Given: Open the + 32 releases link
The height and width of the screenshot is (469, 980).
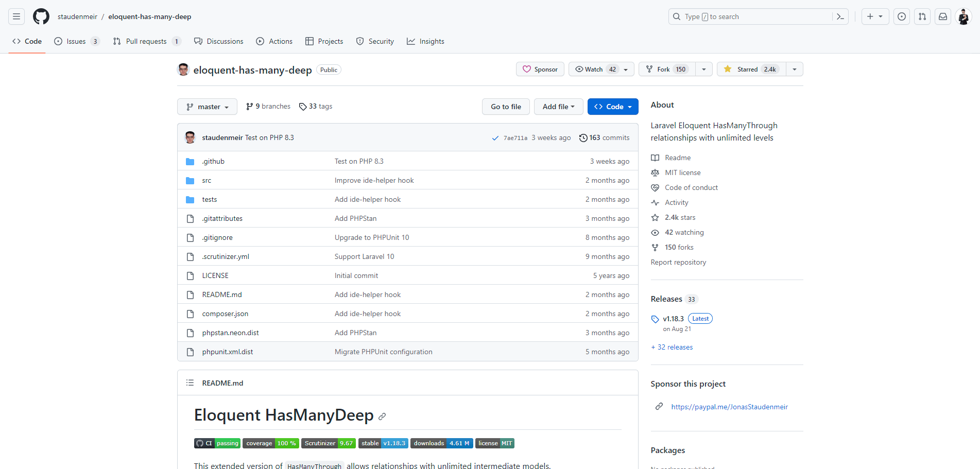Looking at the screenshot, I should pyautogui.click(x=672, y=347).
